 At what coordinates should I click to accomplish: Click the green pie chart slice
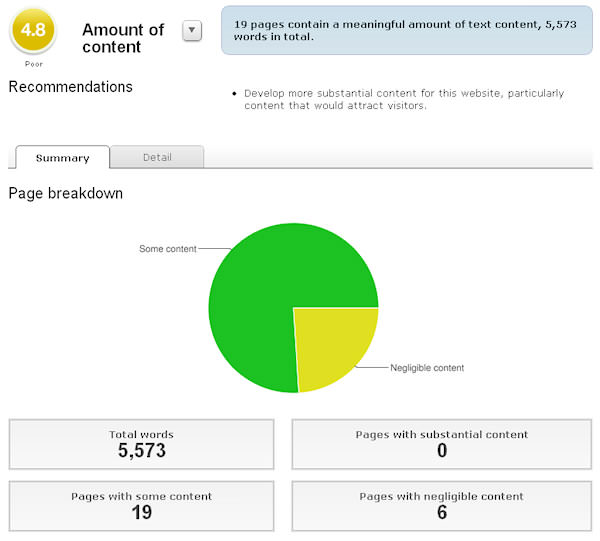tap(262, 300)
